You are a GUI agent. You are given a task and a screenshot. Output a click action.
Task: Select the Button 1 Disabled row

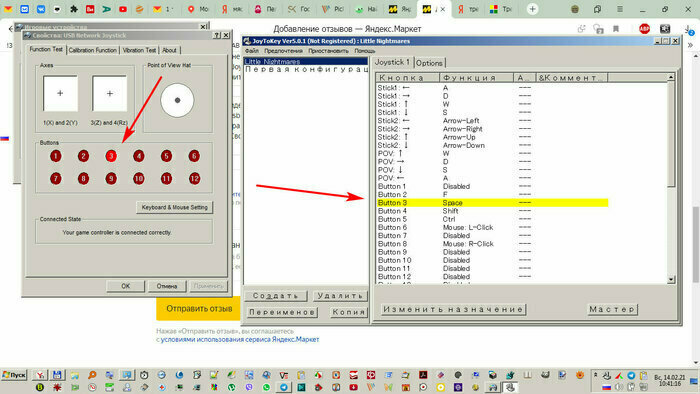pyautogui.click(x=492, y=187)
